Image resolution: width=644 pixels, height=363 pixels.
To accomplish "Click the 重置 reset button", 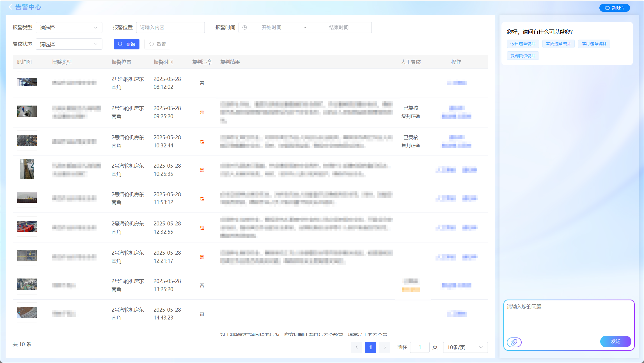I will pos(157,44).
